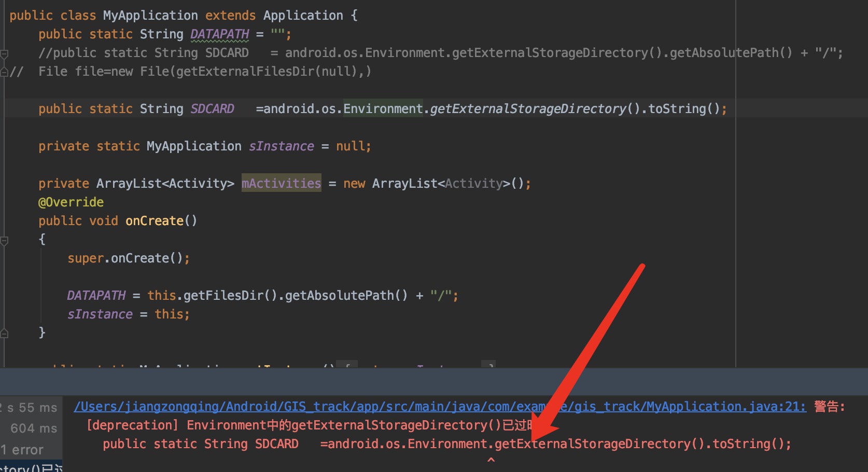Place cursor on the super.onCreate() call
868x472 pixels.
[129, 258]
